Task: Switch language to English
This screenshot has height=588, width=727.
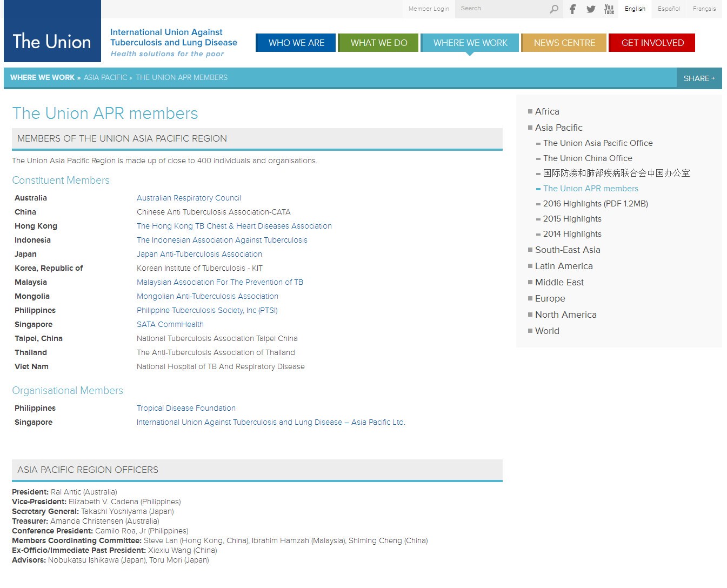Action: [635, 9]
